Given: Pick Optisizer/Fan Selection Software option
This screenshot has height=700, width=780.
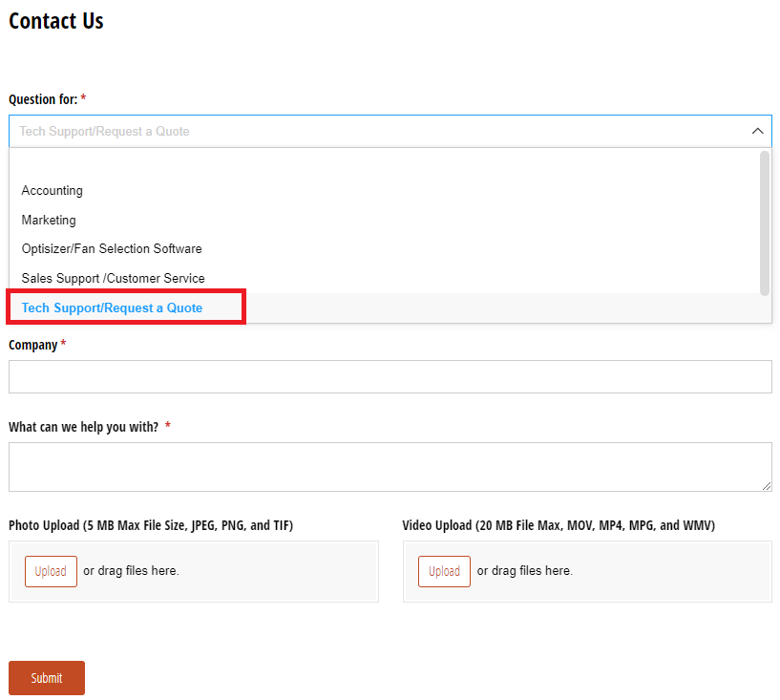Looking at the screenshot, I should 112,248.
